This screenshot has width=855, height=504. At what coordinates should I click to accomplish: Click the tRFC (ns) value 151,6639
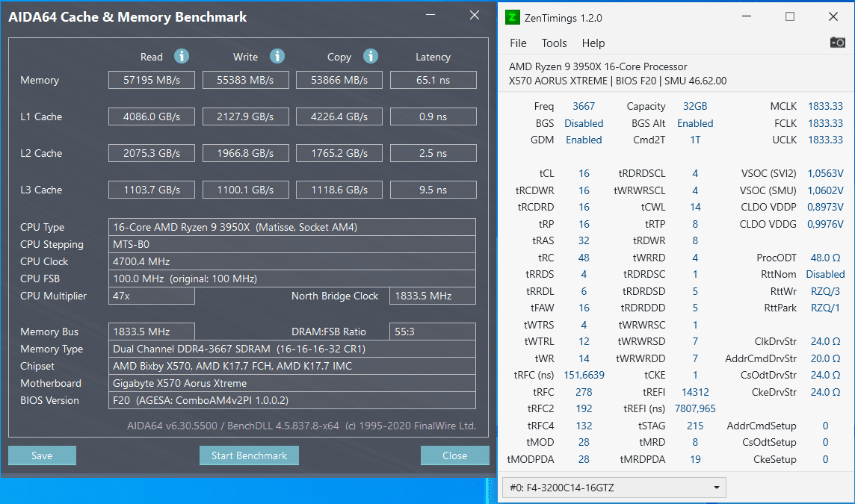[x=584, y=375]
